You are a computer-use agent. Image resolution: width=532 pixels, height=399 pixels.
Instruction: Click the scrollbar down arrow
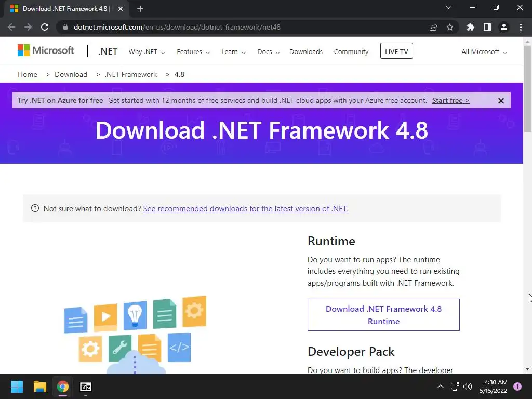pyautogui.click(x=527, y=369)
